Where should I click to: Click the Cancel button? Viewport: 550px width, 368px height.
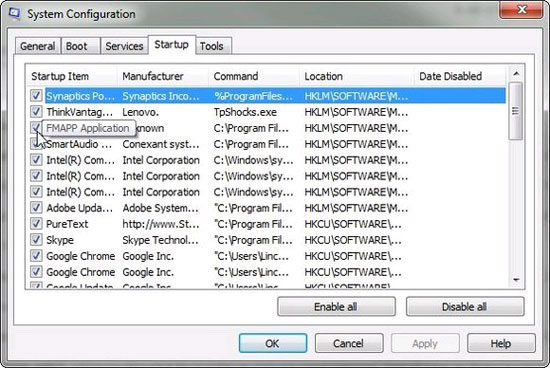pos(348,343)
